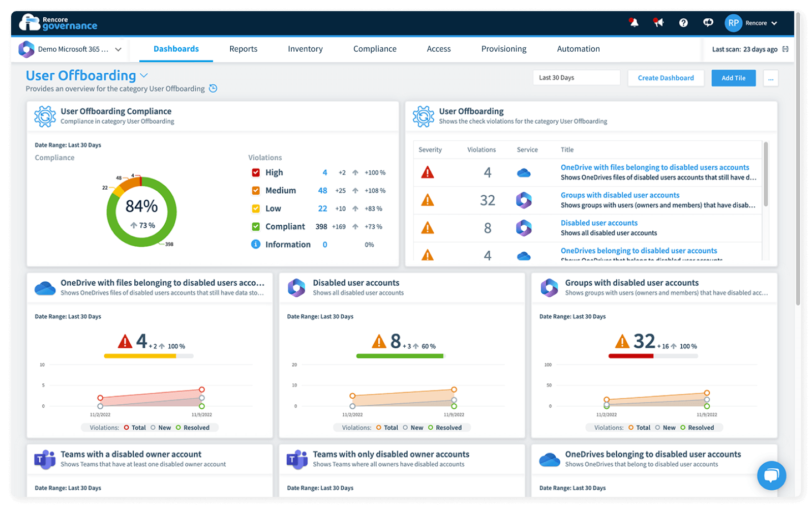Click the Teams icon on Teams with disabled owner tile

[45, 459]
